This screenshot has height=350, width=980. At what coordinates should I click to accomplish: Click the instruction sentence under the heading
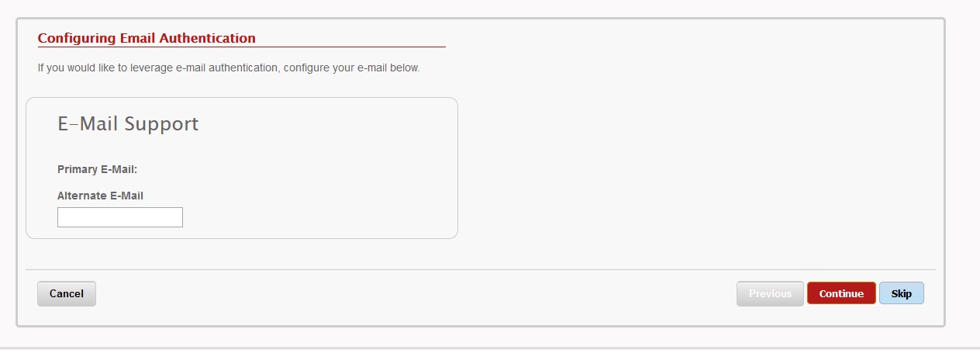click(x=229, y=68)
